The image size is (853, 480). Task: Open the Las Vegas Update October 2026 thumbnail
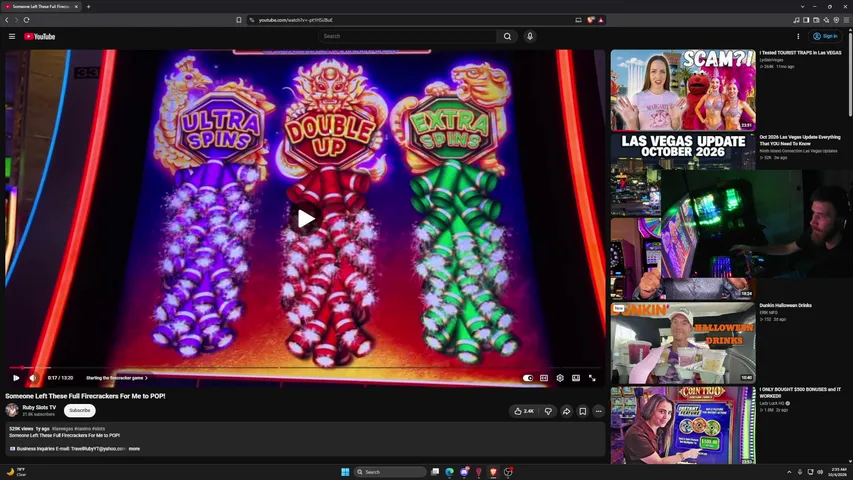pos(683,174)
